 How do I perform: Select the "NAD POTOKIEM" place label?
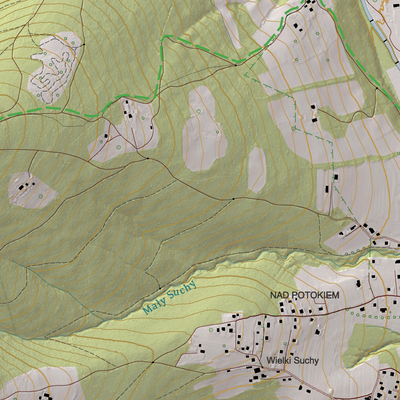click(305, 295)
